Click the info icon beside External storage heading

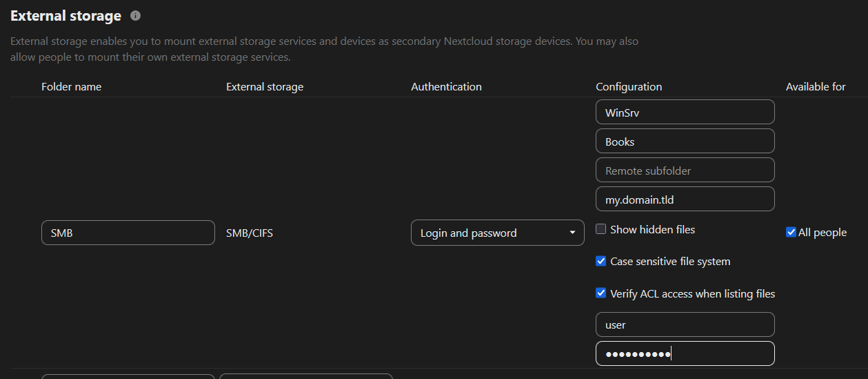coord(135,15)
